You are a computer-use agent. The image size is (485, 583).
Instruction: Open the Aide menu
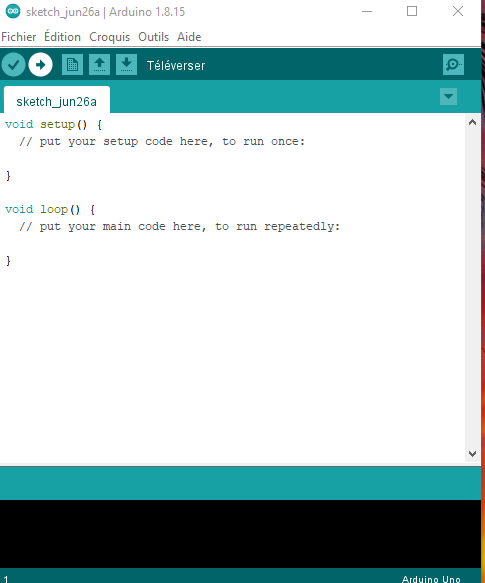[x=189, y=37]
